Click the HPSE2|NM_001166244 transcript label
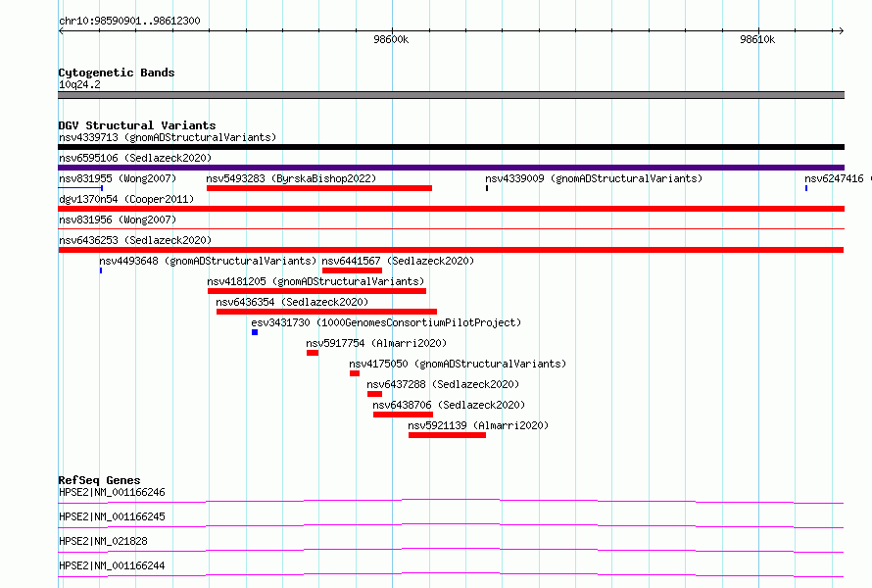The height and width of the screenshot is (588, 872). tap(112, 565)
